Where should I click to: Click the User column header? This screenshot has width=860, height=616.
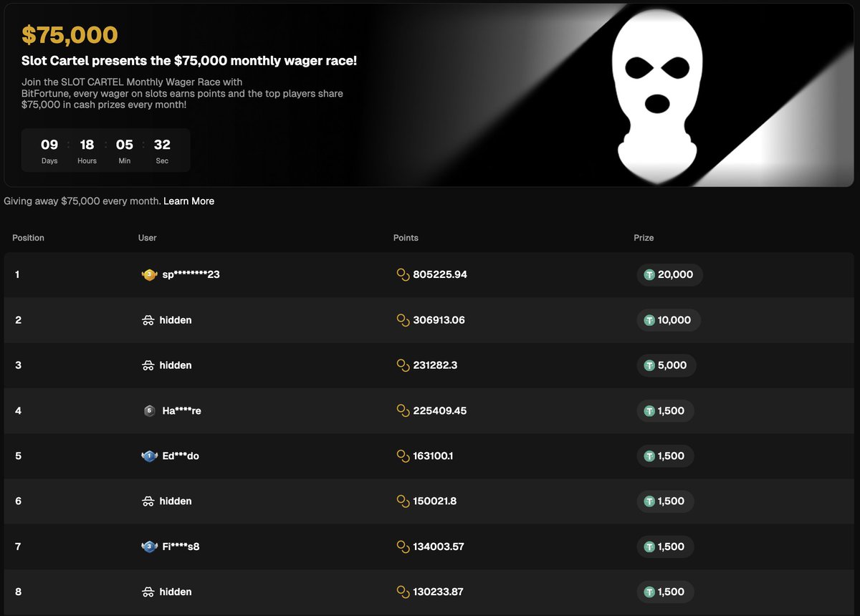[x=147, y=238]
